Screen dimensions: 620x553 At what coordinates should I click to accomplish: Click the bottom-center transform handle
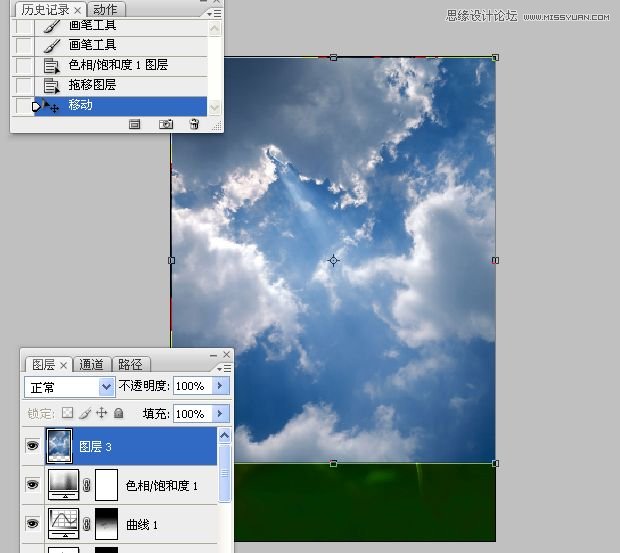pyautogui.click(x=333, y=463)
